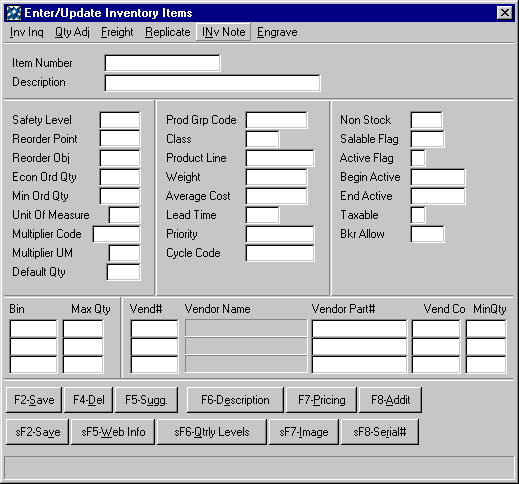519x484 pixels.
Task: Open sF6-Qtrly Levels button
Action: tap(212, 432)
